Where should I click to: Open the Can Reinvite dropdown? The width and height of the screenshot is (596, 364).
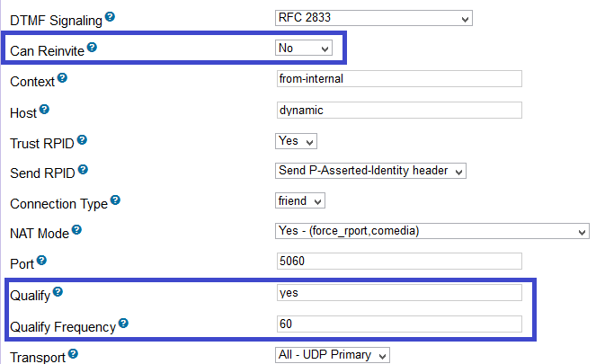click(304, 49)
